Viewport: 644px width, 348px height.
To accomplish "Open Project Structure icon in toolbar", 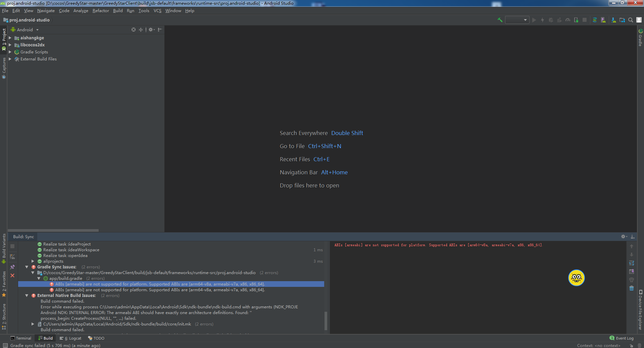I will pos(622,20).
